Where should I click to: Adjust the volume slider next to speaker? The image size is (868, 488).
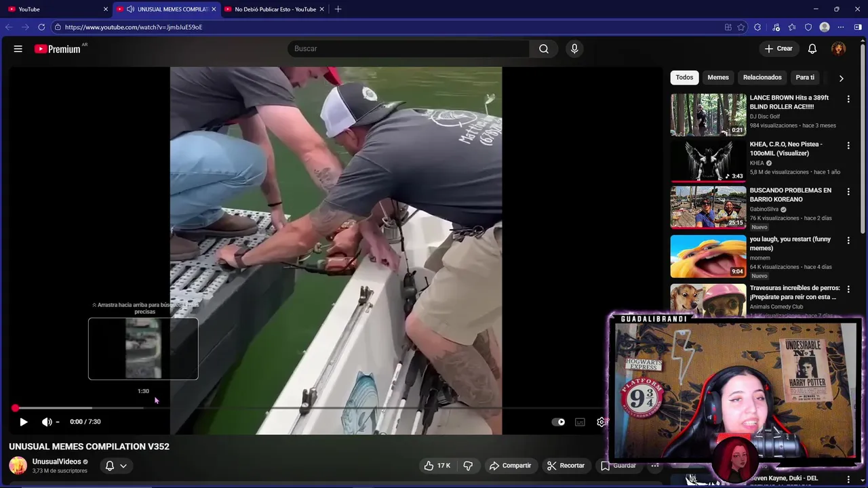57,422
